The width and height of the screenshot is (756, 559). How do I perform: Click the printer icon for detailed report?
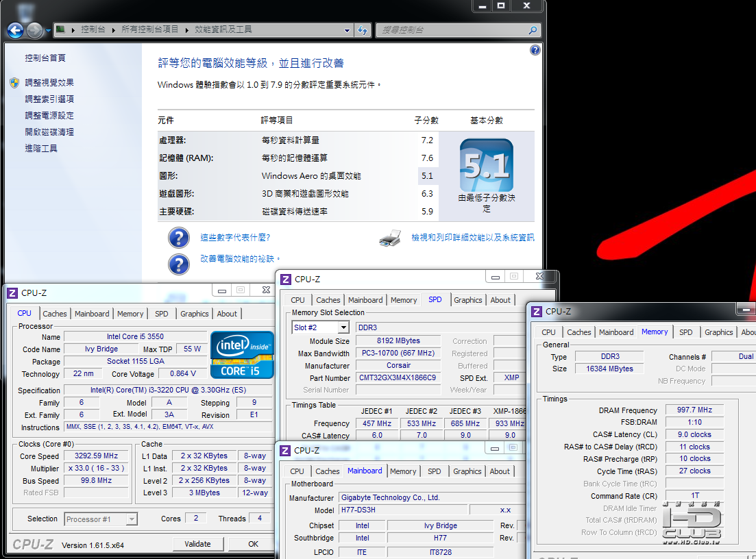click(390, 238)
